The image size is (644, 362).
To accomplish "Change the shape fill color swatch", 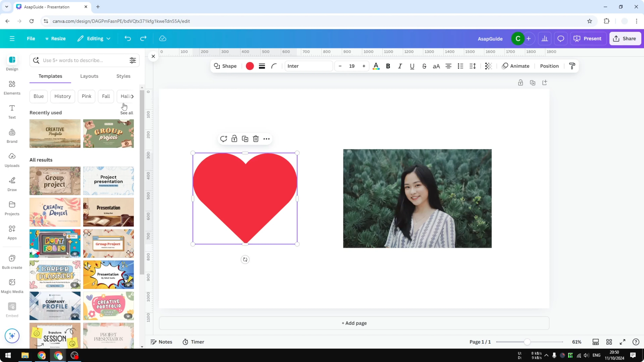I will (x=249, y=66).
